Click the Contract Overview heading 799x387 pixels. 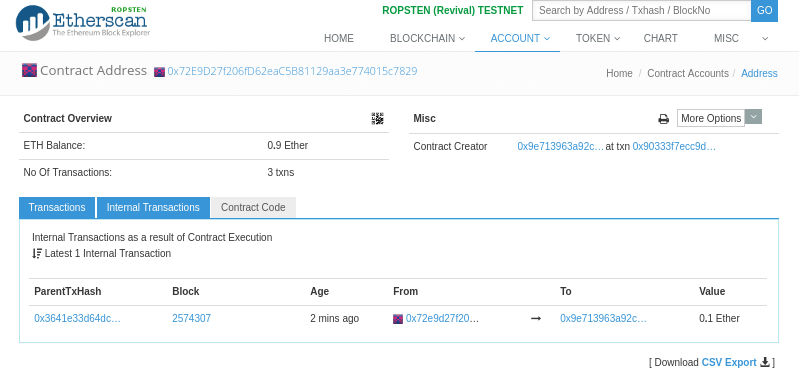click(68, 118)
